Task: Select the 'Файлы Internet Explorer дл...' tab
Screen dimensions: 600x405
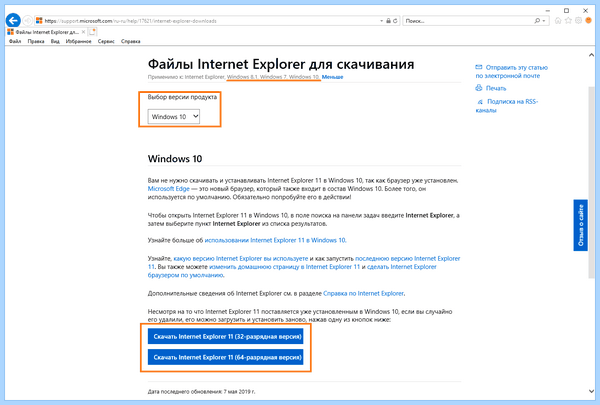Action: point(46,32)
